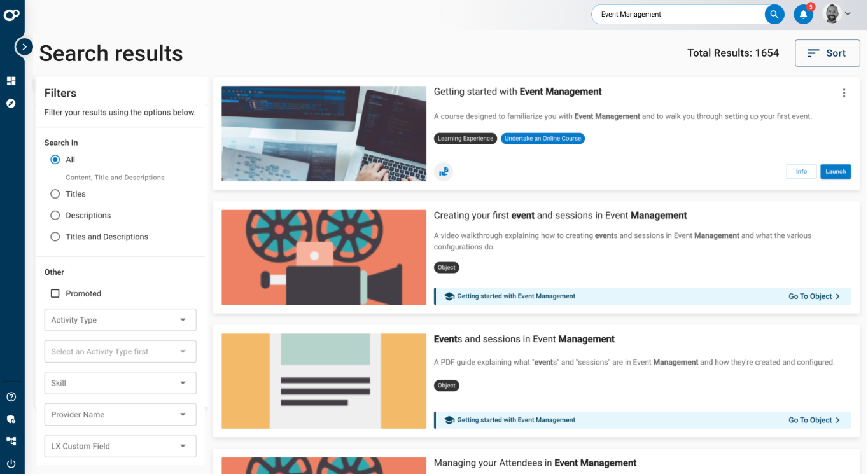The width and height of the screenshot is (868, 474).
Task: Expand the sidebar with arrow button
Action: coord(24,46)
